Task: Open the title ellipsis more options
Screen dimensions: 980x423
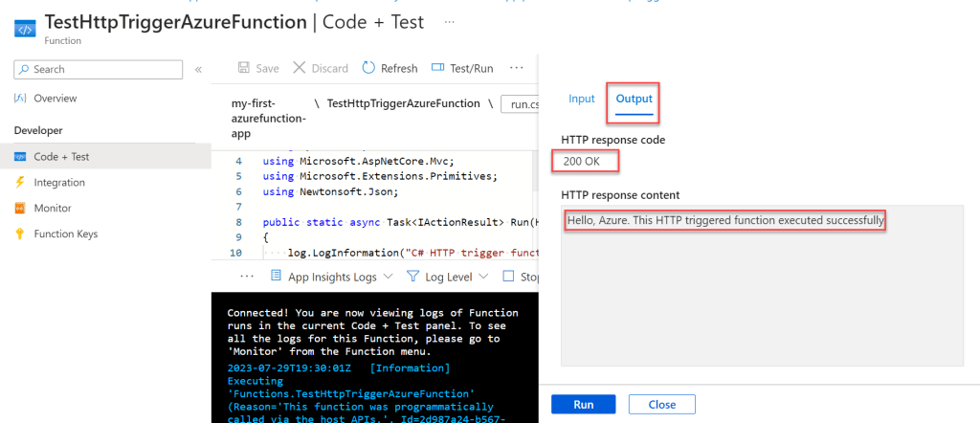Action: [449, 22]
